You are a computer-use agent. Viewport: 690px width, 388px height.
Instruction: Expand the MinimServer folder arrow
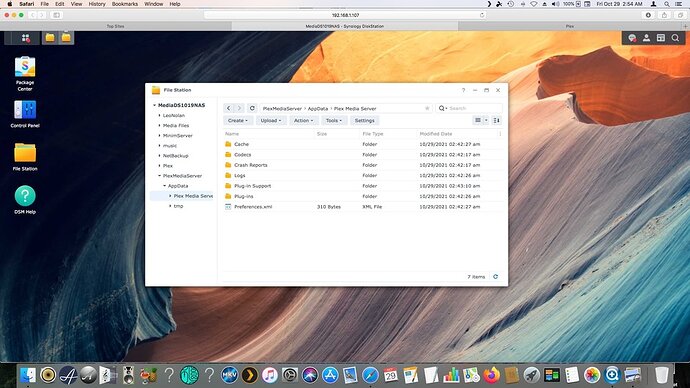click(x=160, y=135)
